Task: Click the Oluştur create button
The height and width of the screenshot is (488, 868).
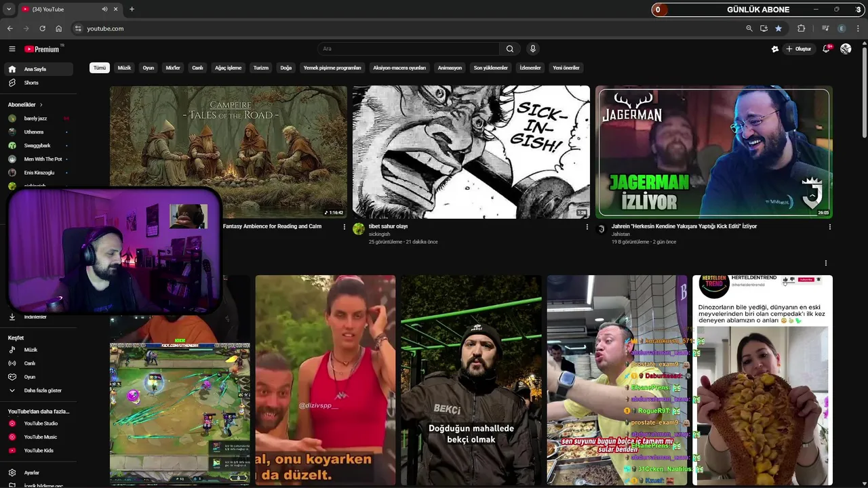Action: [799, 49]
